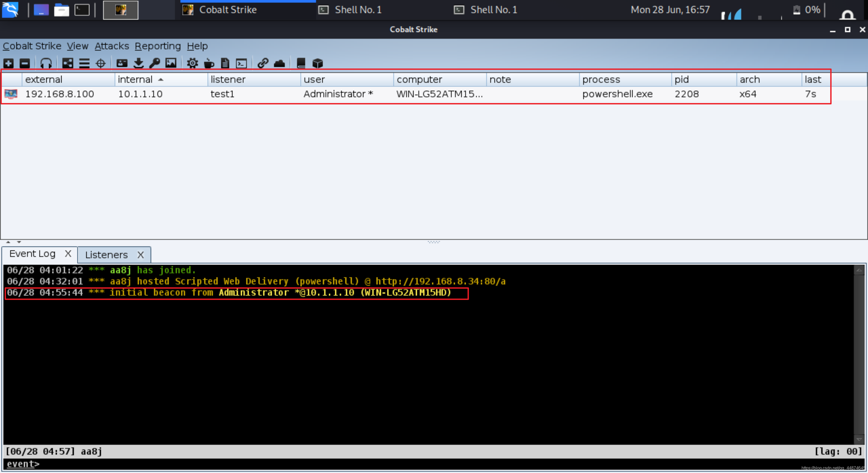Click the initial beacon log entry
Screen dimensions: 868x473
click(x=229, y=293)
